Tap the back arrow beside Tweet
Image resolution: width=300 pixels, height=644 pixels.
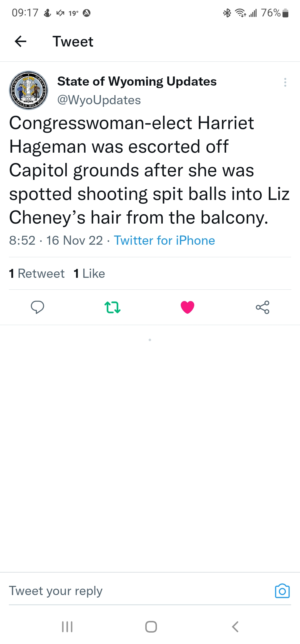coord(21,42)
